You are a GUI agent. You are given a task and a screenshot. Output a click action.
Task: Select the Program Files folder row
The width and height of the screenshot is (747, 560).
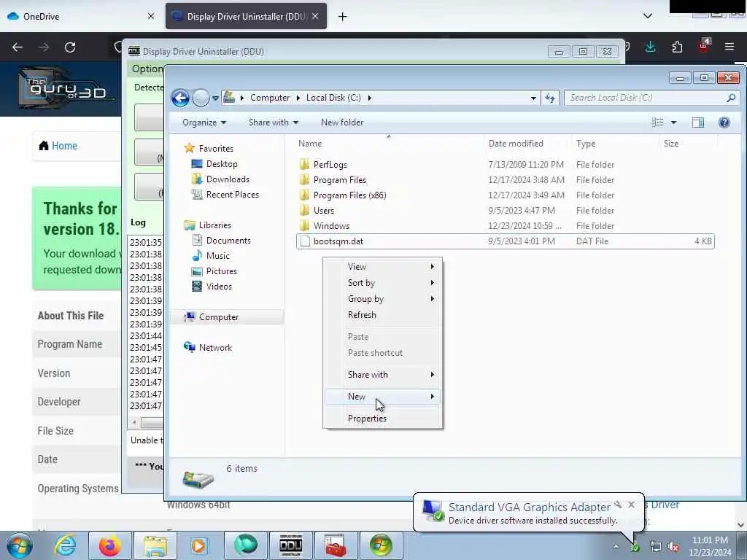pos(505,180)
